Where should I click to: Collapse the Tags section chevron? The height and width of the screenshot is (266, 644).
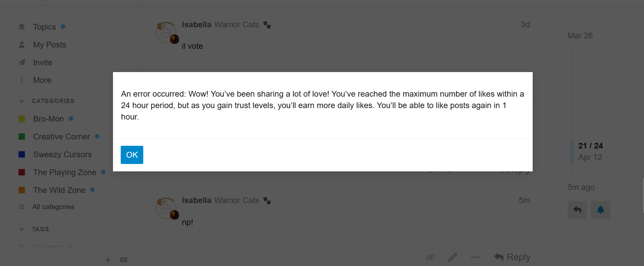22,229
